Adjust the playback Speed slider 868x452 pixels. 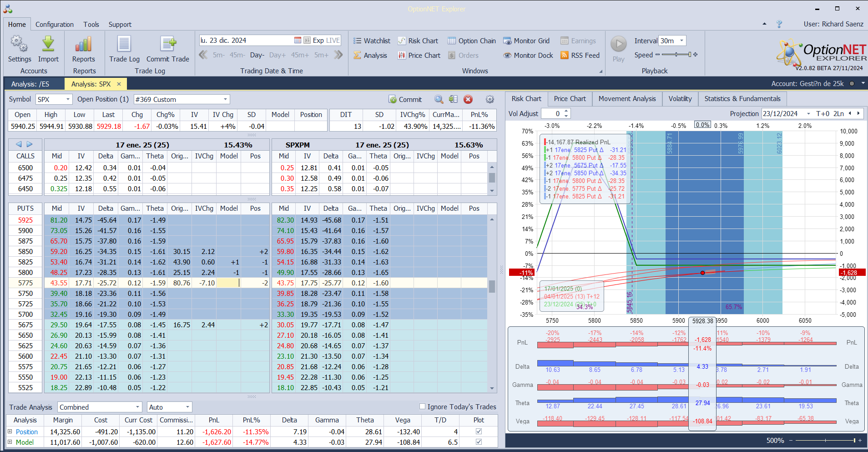[676, 55]
